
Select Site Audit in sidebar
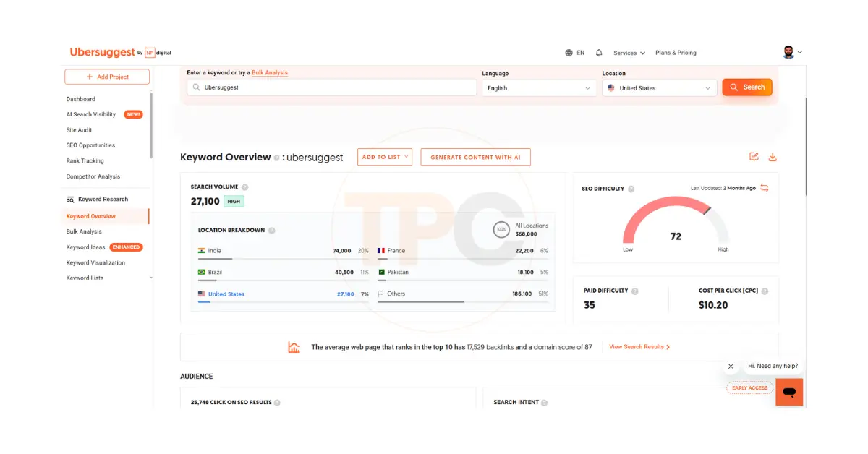[79, 130]
